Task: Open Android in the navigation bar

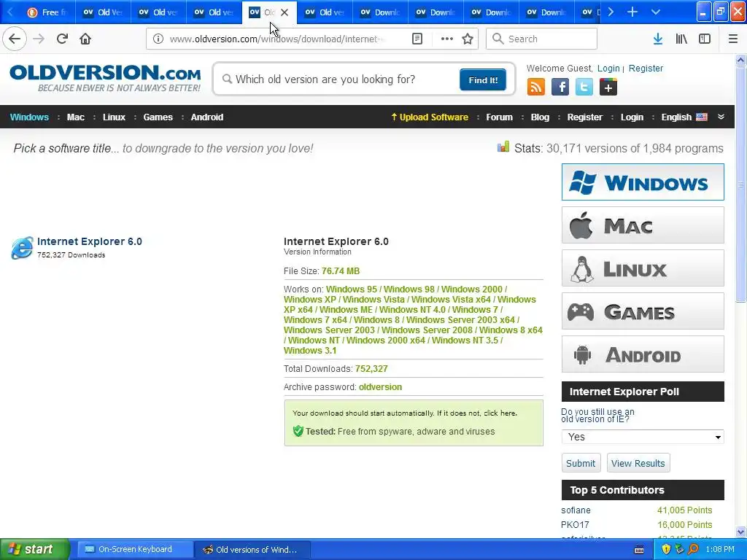Action: (206, 117)
